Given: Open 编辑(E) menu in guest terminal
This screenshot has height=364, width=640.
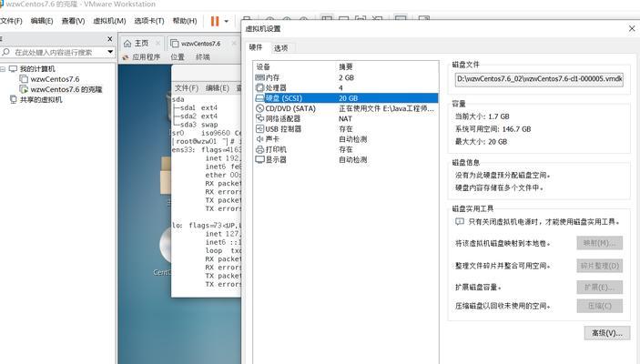Looking at the screenshot, I should (x=218, y=88).
